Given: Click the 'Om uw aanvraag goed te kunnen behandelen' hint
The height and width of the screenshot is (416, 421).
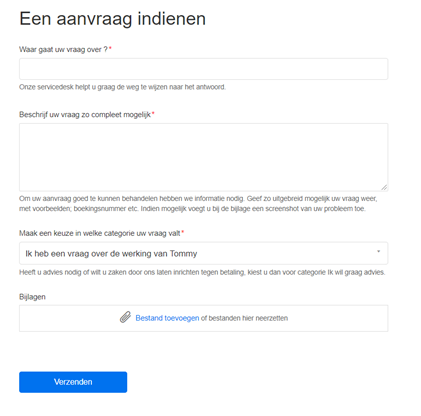Looking at the screenshot, I should click(198, 204).
